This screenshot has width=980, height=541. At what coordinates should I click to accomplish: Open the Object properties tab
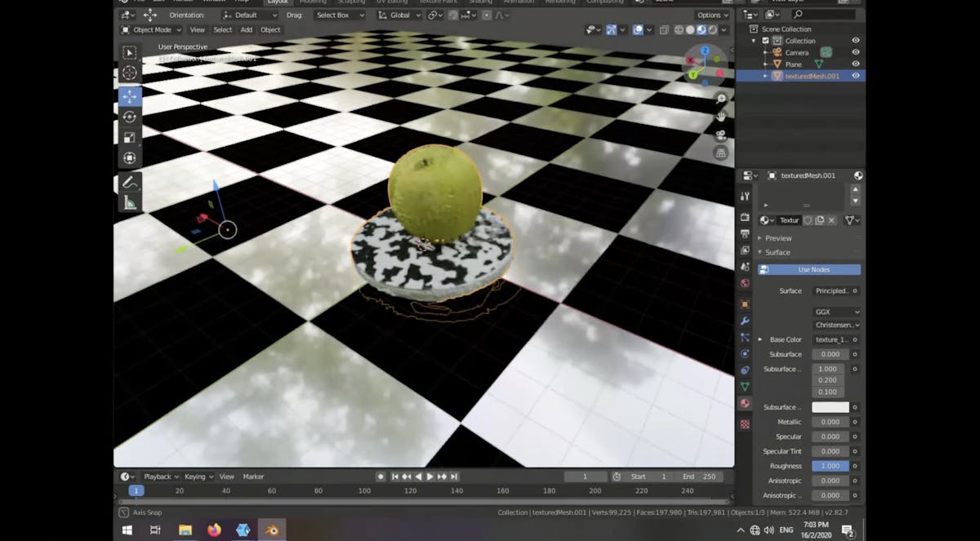pos(745,304)
